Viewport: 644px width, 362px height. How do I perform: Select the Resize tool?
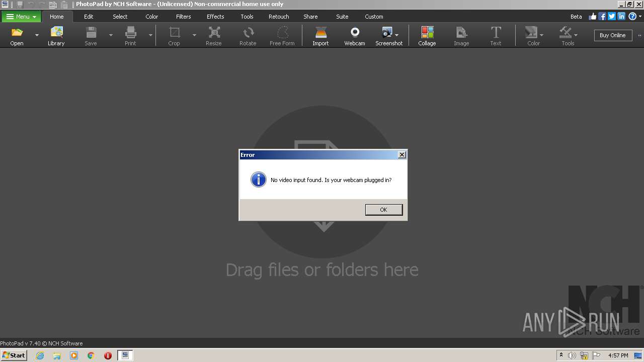(x=214, y=36)
